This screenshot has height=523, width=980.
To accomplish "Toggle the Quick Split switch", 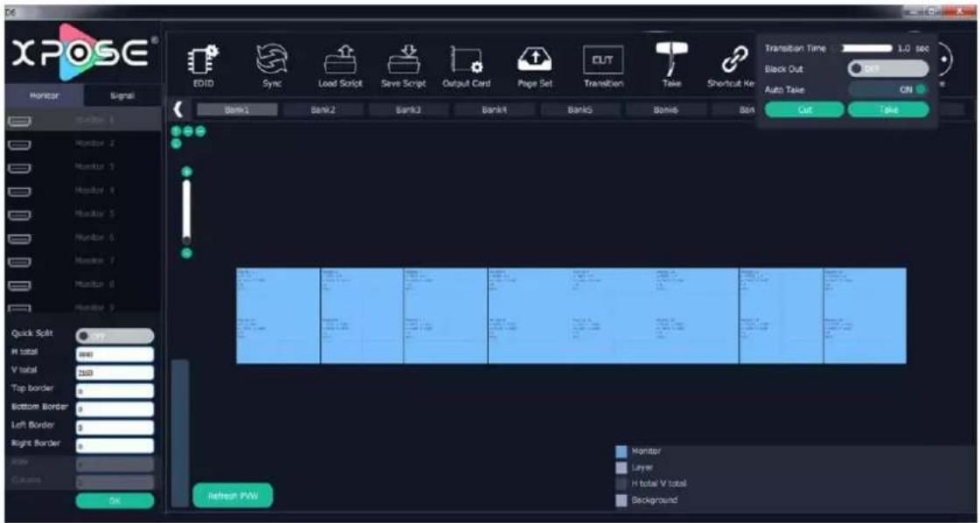I will [115, 337].
